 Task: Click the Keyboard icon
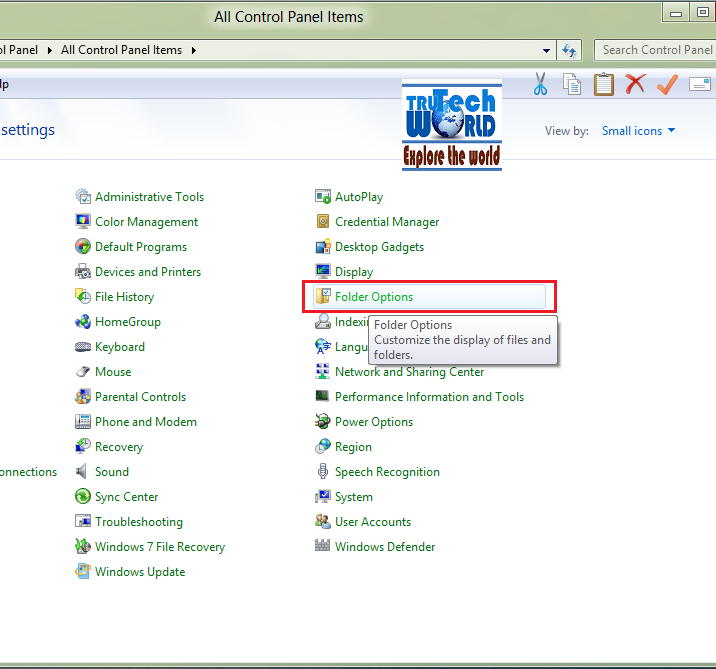coord(83,347)
